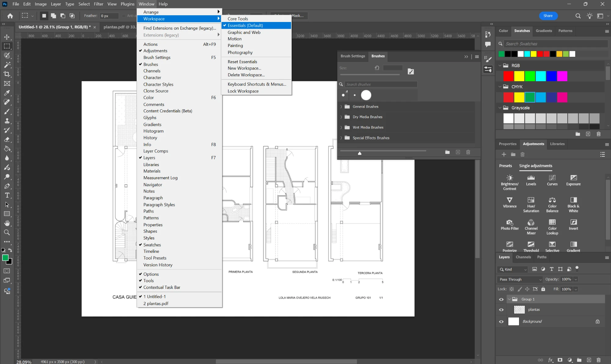Toggle the Swatches panel in Window menu

pos(152,245)
